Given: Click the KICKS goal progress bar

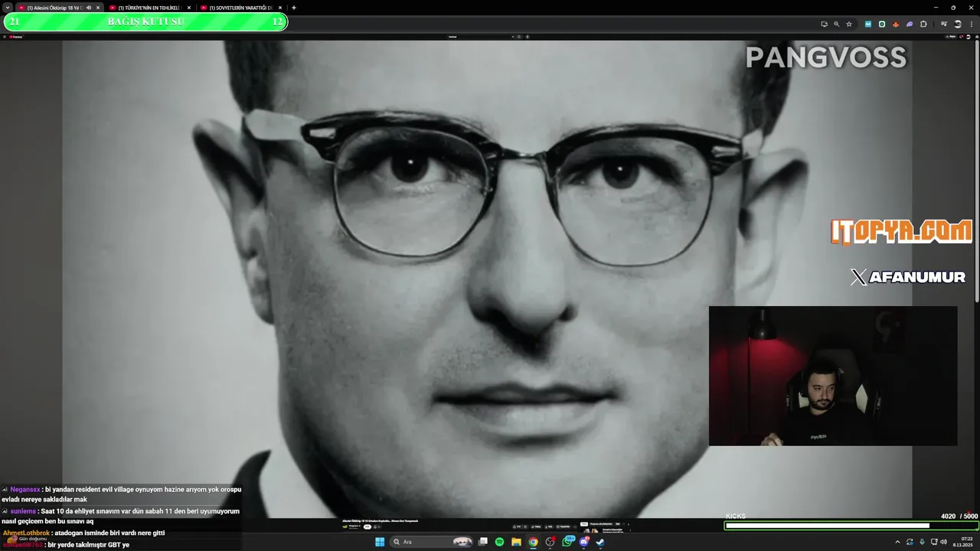Looking at the screenshot, I should tap(851, 526).
